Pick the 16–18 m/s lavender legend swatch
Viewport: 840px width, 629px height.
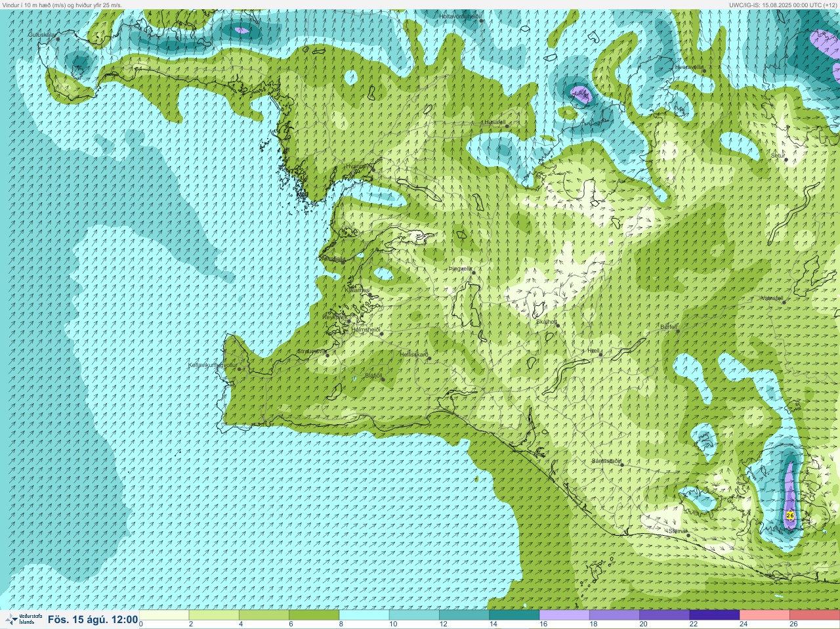coord(564,615)
